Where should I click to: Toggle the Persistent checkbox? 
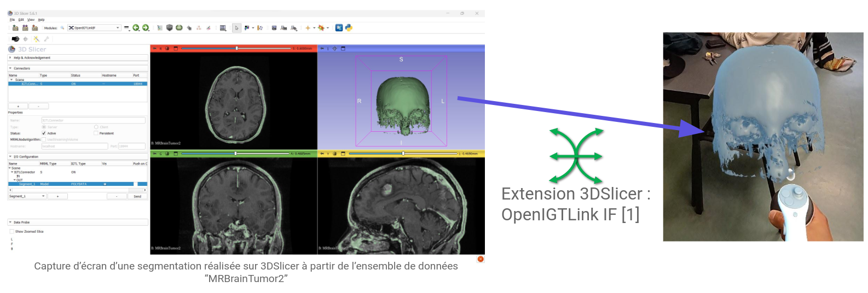96,133
